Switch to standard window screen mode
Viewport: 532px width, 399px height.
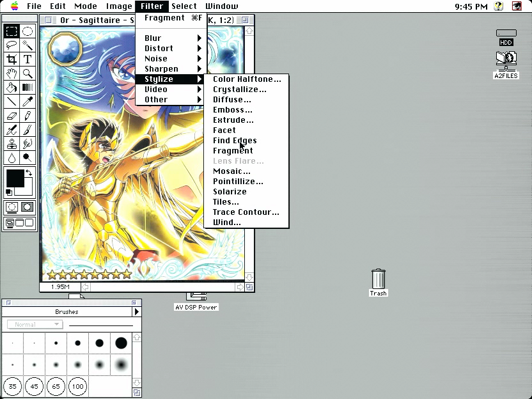tap(10, 223)
